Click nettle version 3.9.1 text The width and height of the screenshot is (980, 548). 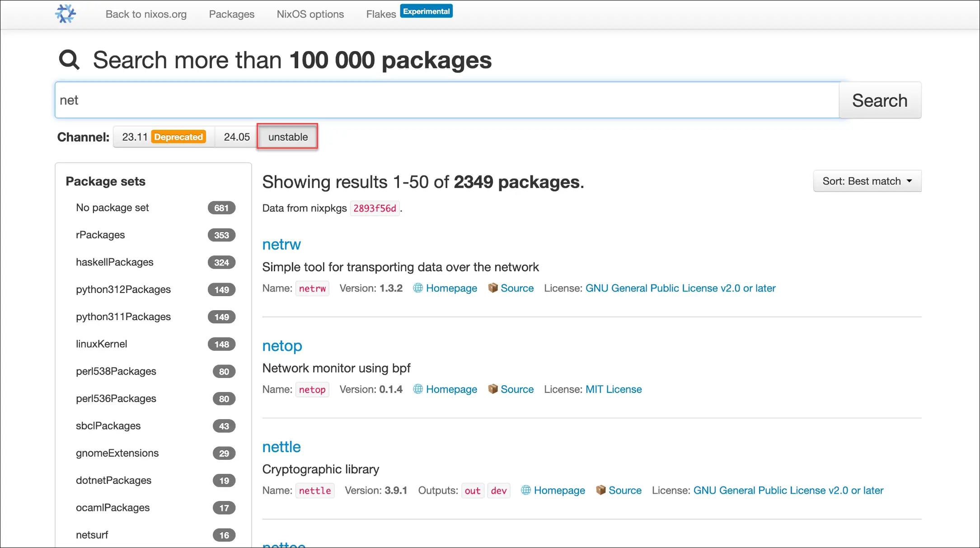(396, 490)
